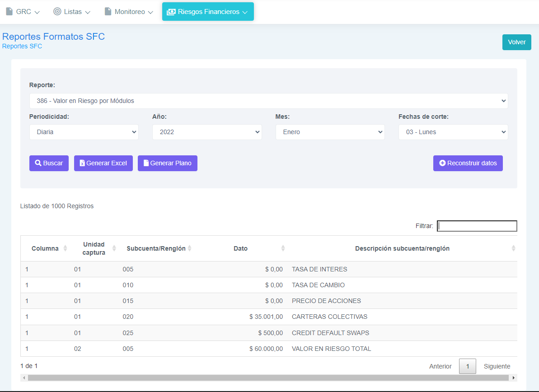The height and width of the screenshot is (392, 539).
Task: Open Fechas de corte dropdown
Action: 453,132
